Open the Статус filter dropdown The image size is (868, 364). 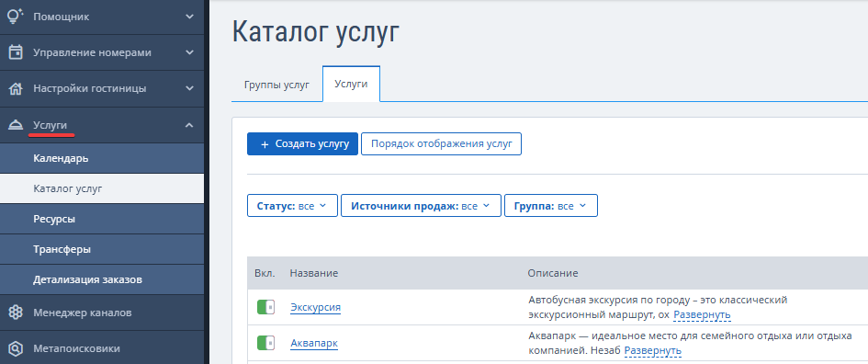point(292,206)
